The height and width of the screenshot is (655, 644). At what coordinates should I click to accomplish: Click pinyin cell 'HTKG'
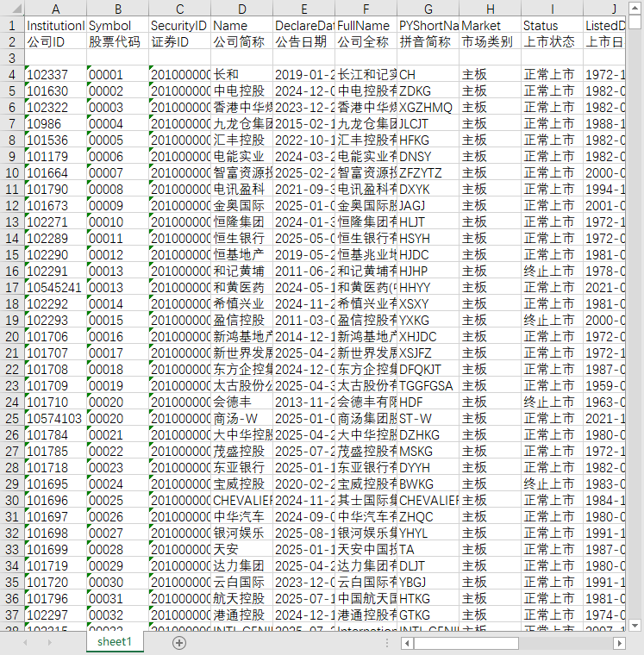pos(428,599)
